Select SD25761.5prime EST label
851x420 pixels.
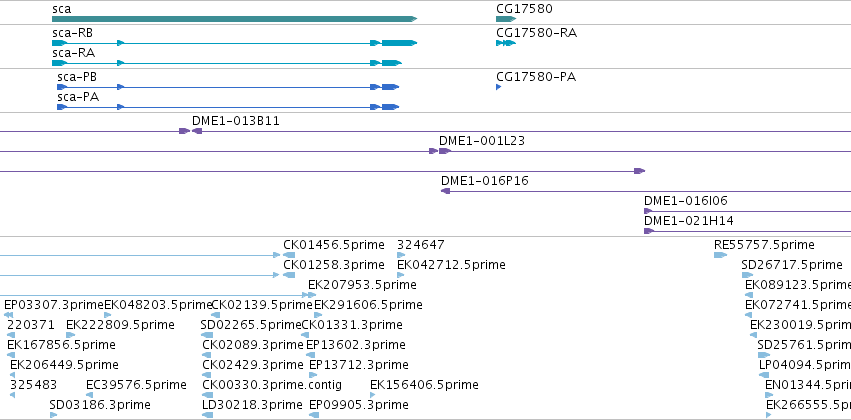tap(804, 345)
